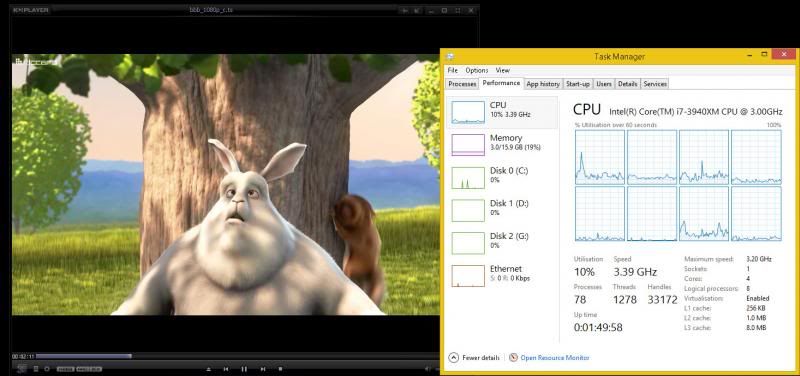Switch to the App history tab
This screenshot has width=800, height=376.
[543, 84]
